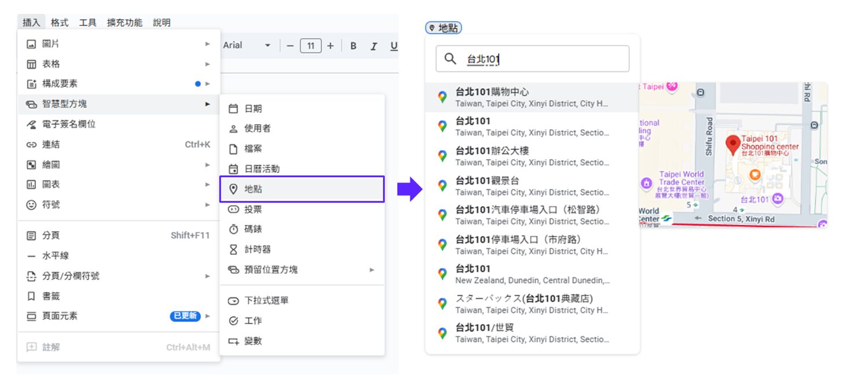Click the person icon beside 使用者

point(234,129)
